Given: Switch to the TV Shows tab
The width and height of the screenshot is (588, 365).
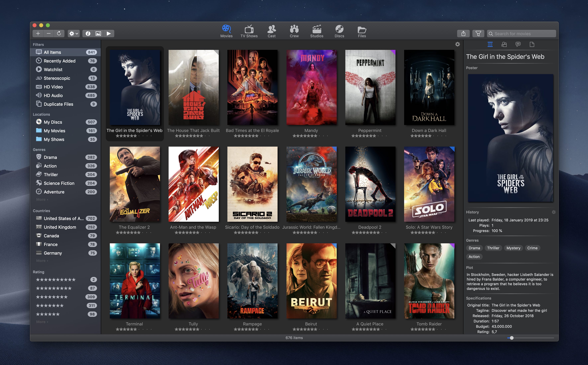Looking at the screenshot, I should (x=248, y=32).
